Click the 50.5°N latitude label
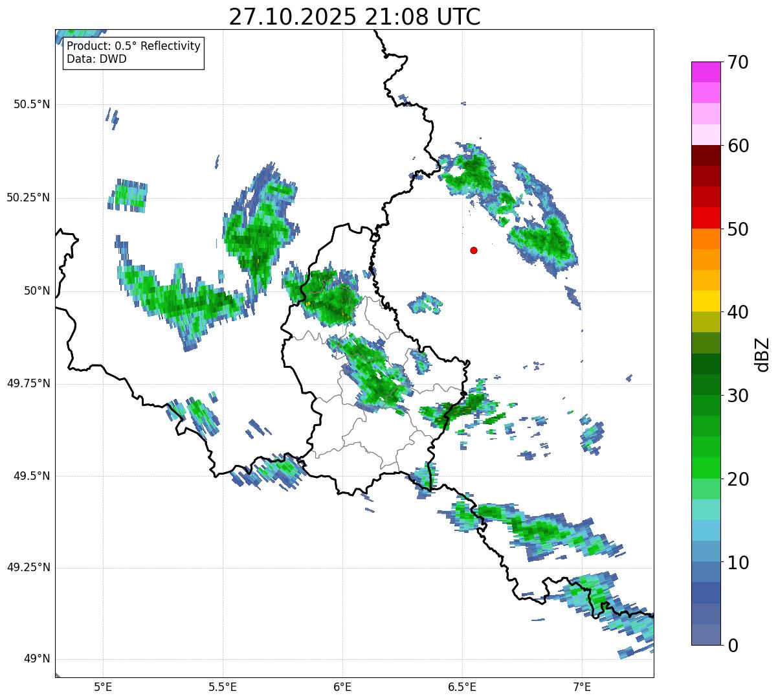This screenshot has width=778, height=700. point(32,104)
